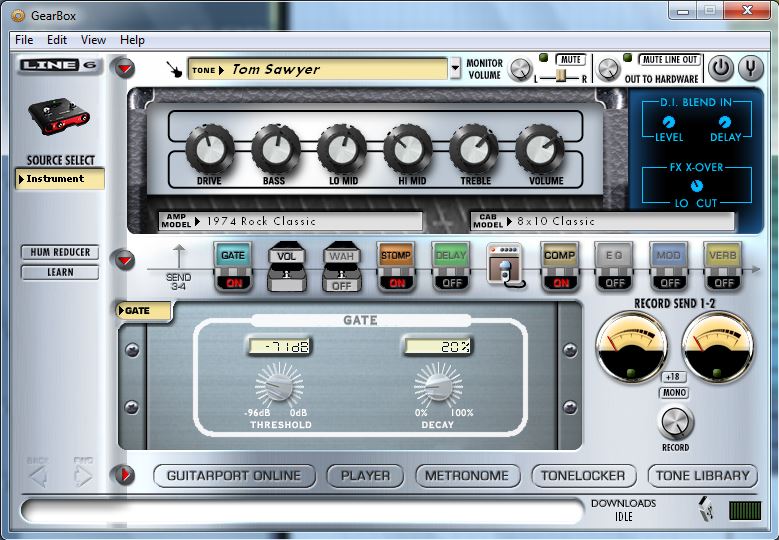Image resolution: width=779 pixels, height=540 pixels.
Task: Click the Send 3-4 arrow icon
Action: pos(179,256)
